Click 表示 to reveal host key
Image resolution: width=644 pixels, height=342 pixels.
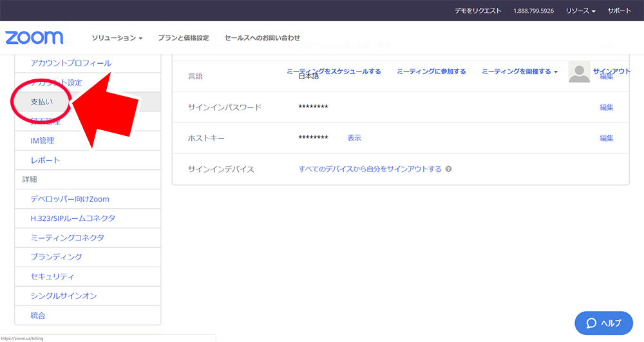coord(354,138)
